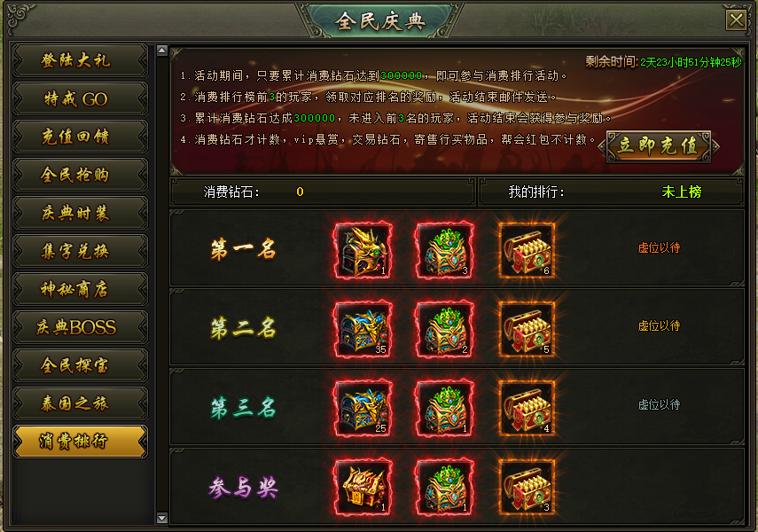Close the 全民庆典 window
The height and width of the screenshot is (532, 758).
(736, 20)
